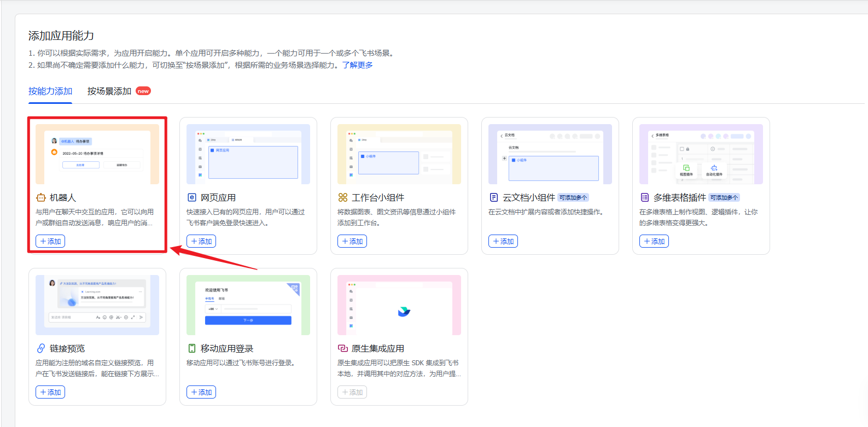Click the 多维表格插件 table icon
Viewport: 868px width, 427px height.
click(645, 197)
